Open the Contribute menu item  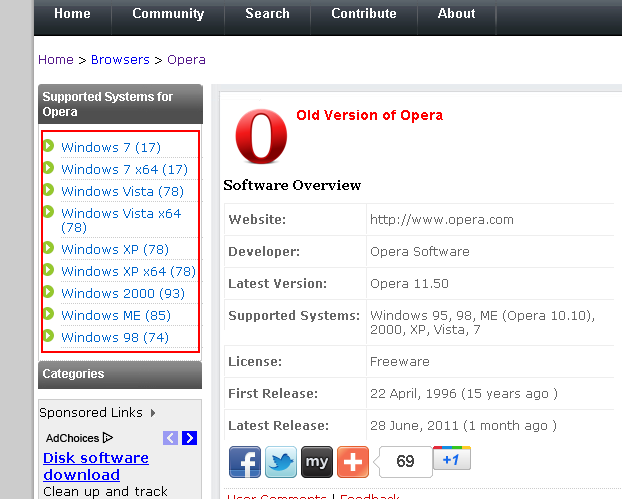click(364, 13)
